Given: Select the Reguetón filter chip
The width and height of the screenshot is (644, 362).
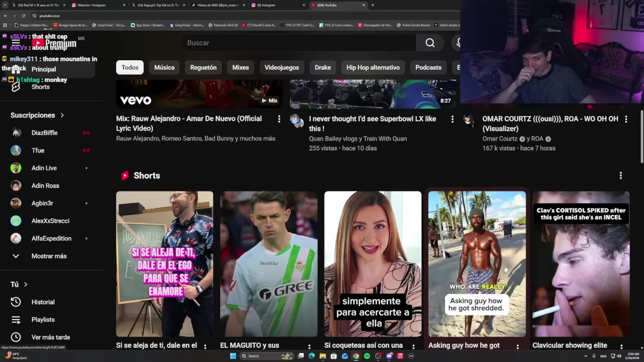Looking at the screenshot, I should 203,67.
